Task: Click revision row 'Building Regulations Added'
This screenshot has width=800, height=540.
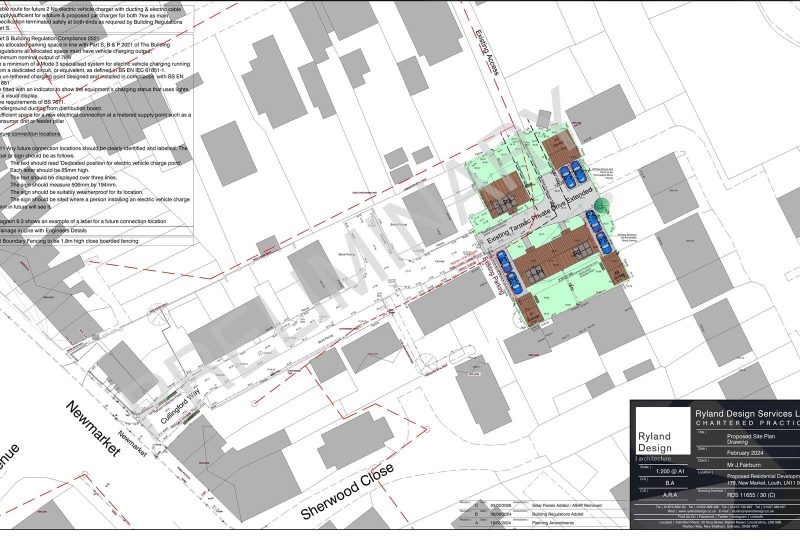Action: coord(557,514)
